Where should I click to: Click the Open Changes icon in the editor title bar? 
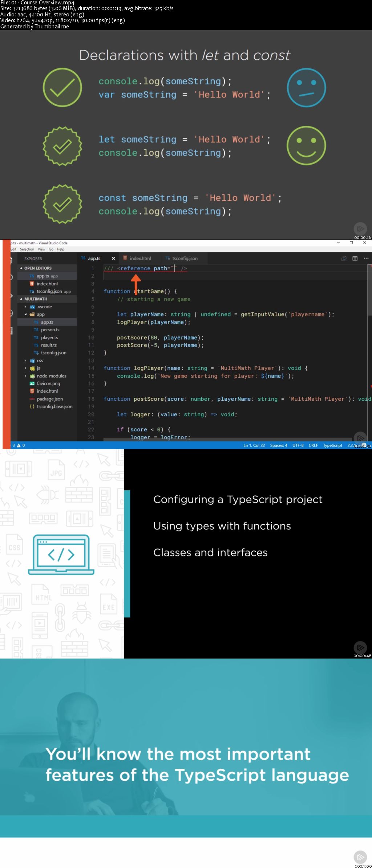[x=344, y=259]
